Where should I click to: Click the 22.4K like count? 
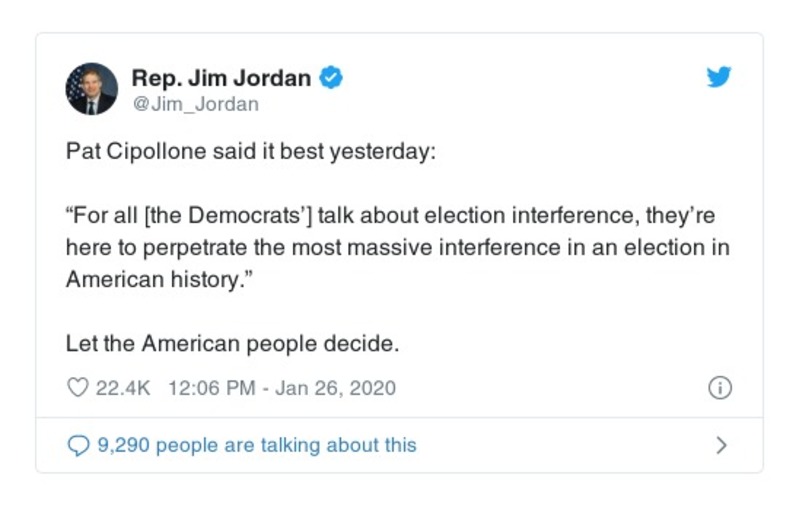[122, 388]
